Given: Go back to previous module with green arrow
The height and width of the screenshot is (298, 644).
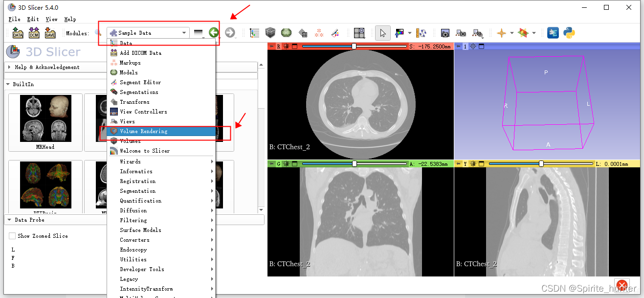Looking at the screenshot, I should pyautogui.click(x=213, y=33).
